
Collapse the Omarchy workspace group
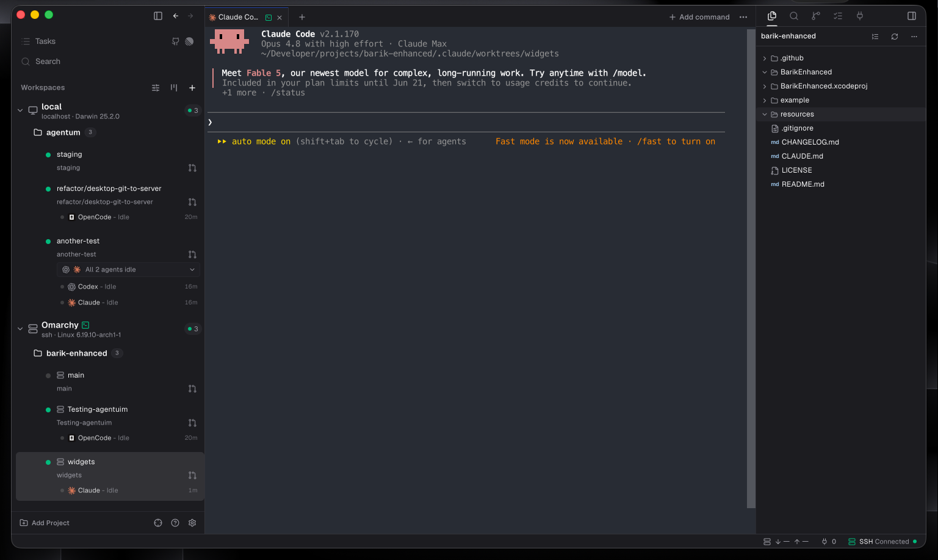[x=20, y=329]
